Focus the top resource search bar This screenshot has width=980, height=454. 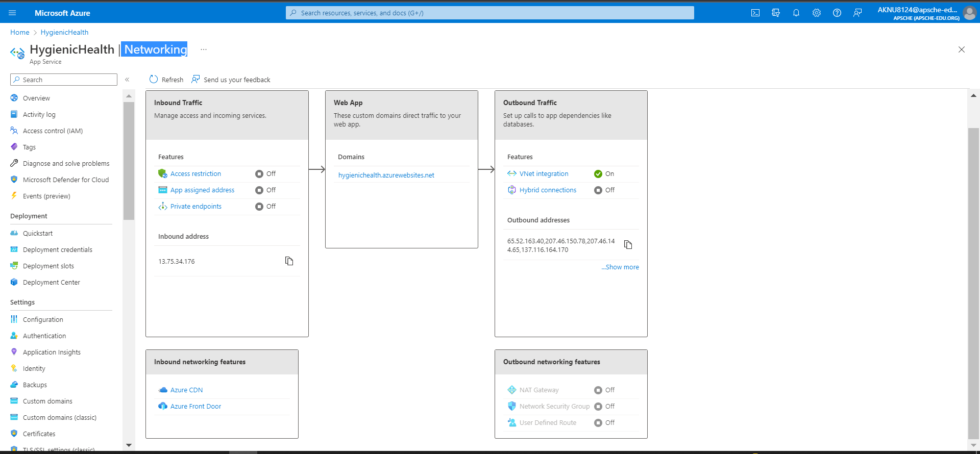tap(490, 13)
